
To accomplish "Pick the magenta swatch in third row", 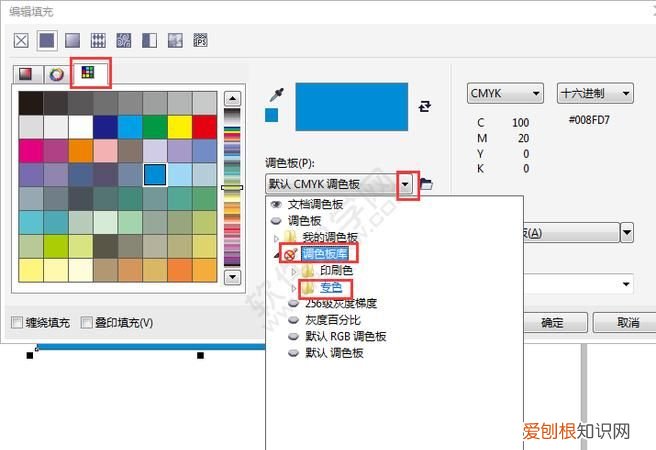I will (31, 151).
